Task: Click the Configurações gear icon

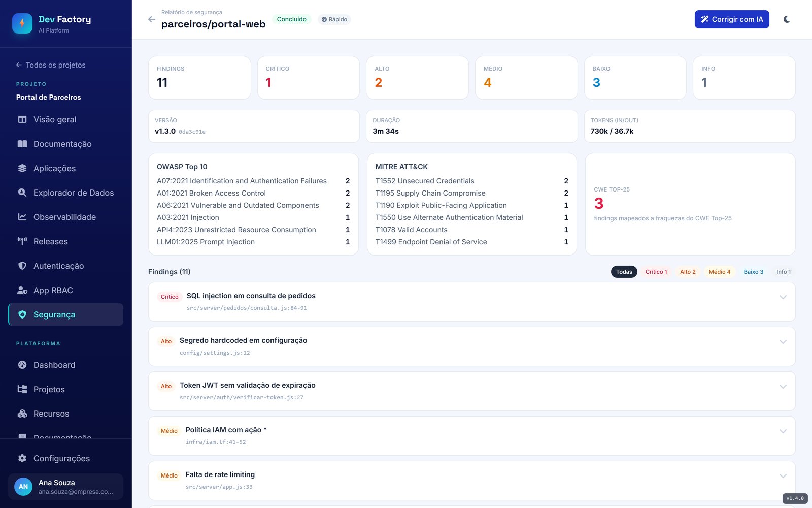Action: [x=22, y=458]
